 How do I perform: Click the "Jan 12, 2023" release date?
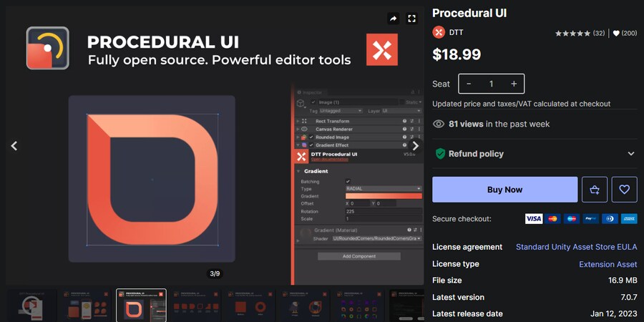point(614,314)
